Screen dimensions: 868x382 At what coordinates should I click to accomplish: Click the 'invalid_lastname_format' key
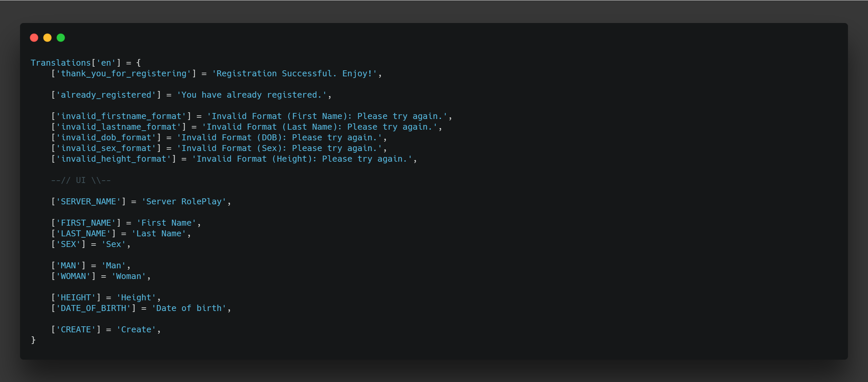pyautogui.click(x=118, y=127)
